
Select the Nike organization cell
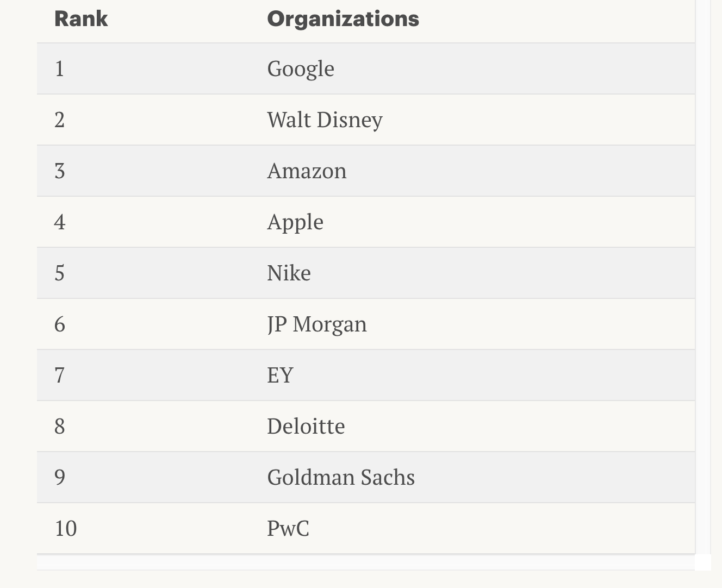coord(289,273)
